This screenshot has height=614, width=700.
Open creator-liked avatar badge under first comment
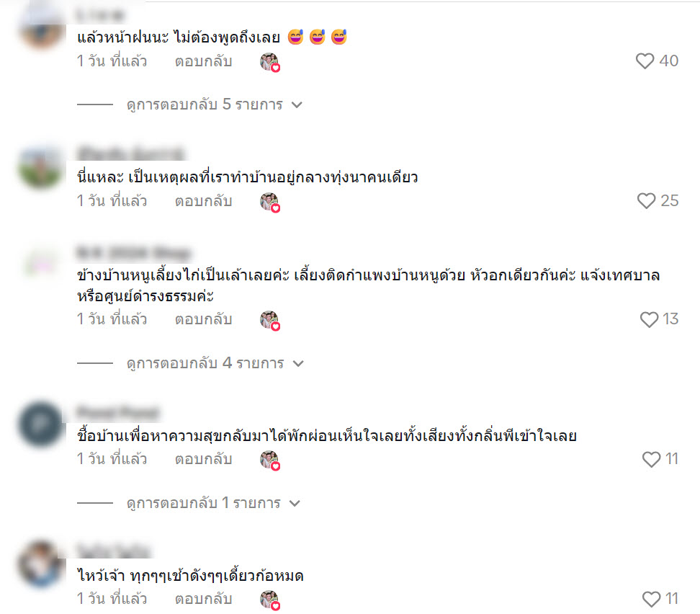[269, 62]
